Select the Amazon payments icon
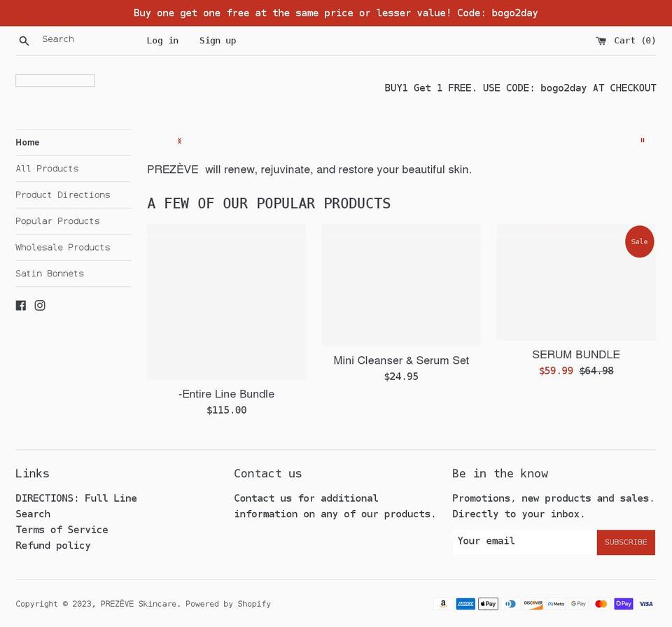 pyautogui.click(x=443, y=604)
